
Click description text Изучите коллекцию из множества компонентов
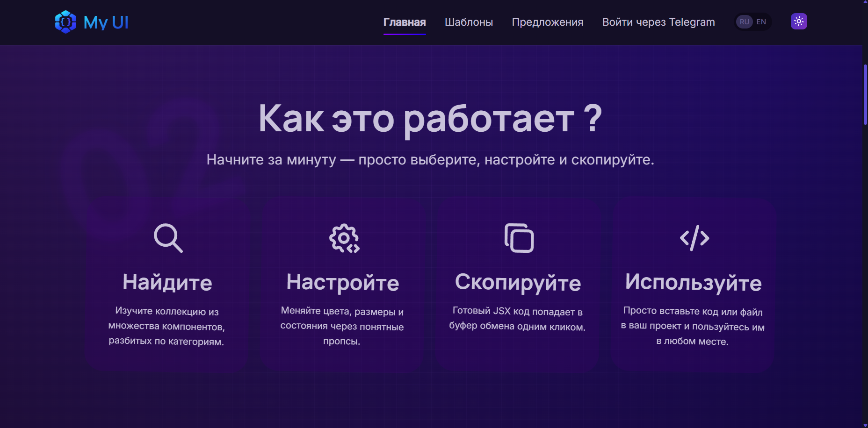(x=166, y=326)
